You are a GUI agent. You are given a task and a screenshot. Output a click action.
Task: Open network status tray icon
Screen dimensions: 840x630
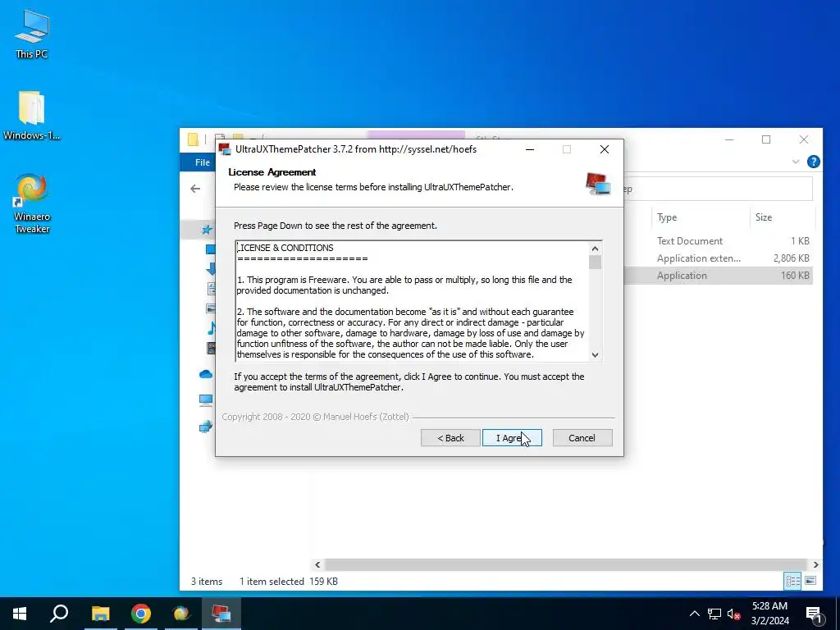[x=714, y=614]
